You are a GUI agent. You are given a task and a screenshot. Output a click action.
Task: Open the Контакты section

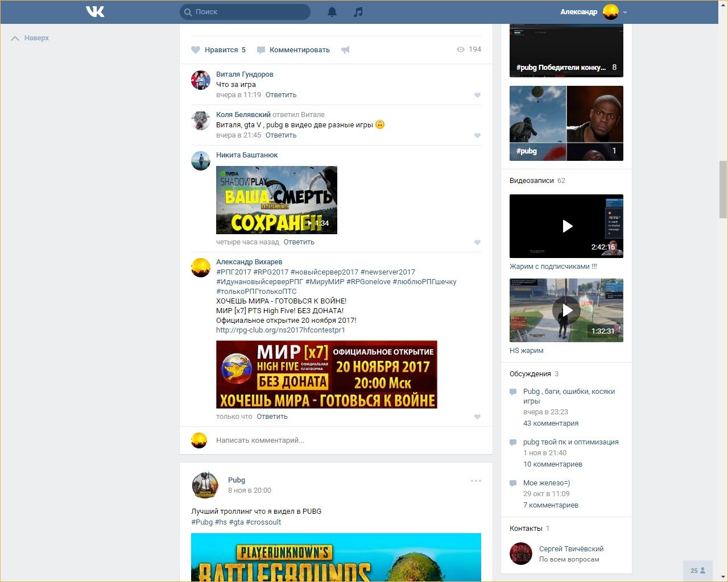click(x=526, y=529)
